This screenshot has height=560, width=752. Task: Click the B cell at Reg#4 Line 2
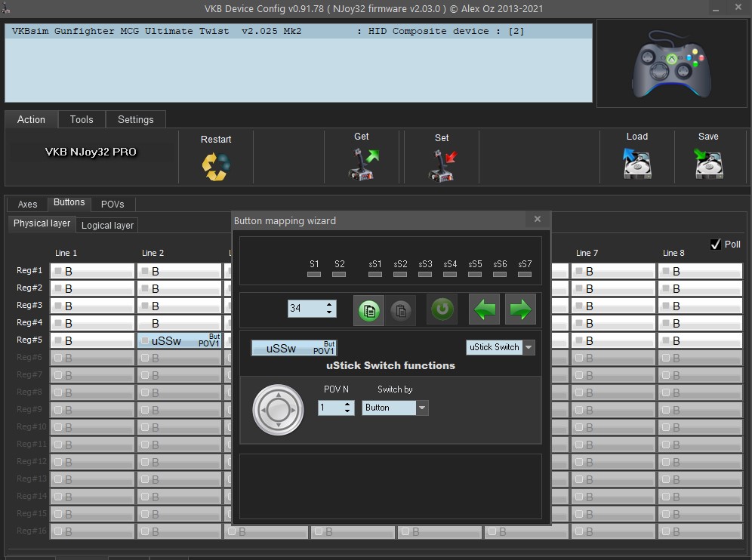(180, 323)
